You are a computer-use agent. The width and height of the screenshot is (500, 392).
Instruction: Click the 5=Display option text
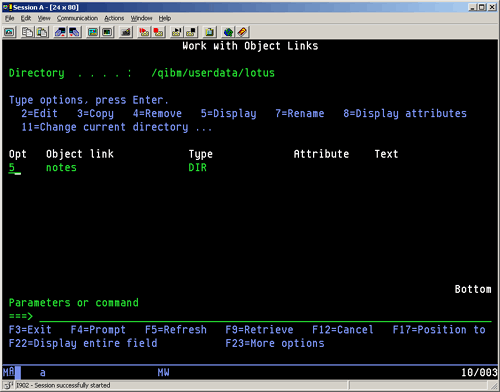tap(228, 113)
